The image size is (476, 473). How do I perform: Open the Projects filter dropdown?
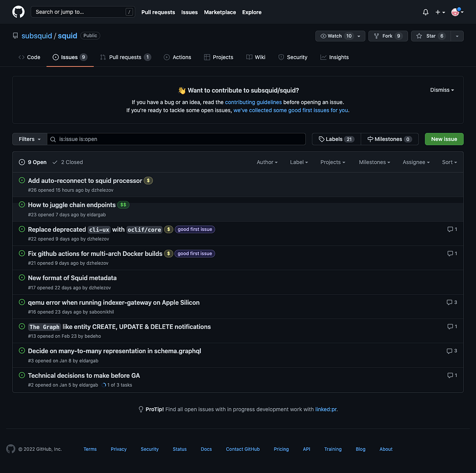click(333, 162)
